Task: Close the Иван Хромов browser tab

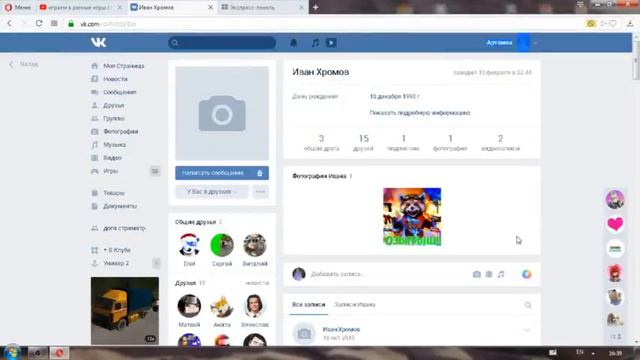Action: [x=211, y=7]
